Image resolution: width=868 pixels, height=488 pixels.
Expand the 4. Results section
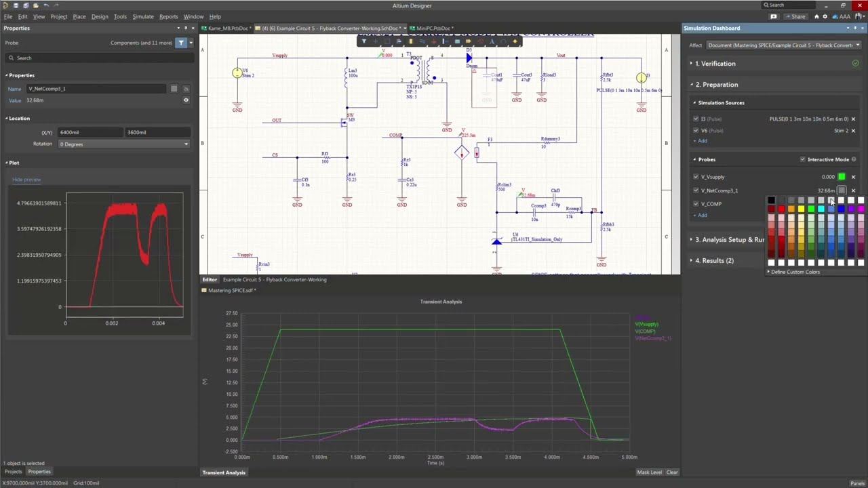[x=713, y=260]
